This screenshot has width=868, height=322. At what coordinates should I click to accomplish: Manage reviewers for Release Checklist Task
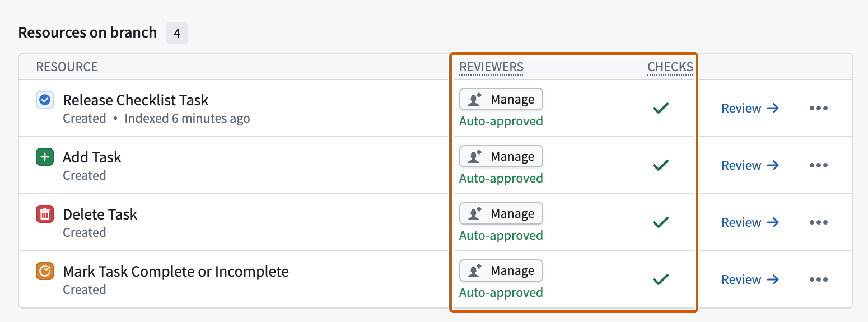501,99
